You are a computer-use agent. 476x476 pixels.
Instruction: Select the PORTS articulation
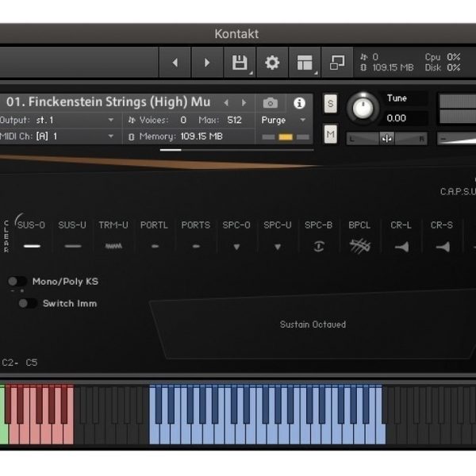click(x=196, y=236)
